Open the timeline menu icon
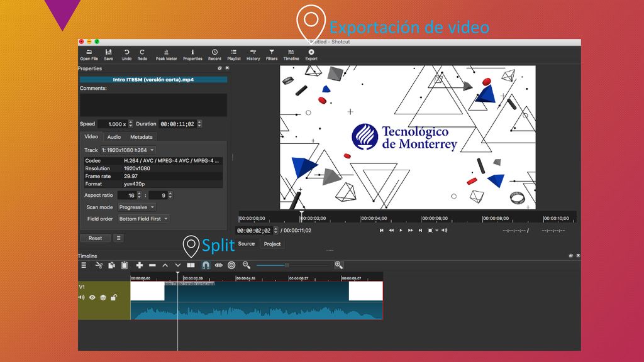 pos(84,266)
